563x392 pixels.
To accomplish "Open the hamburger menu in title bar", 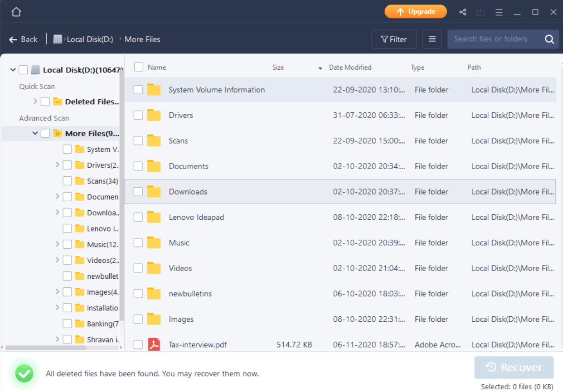I will 499,12.
